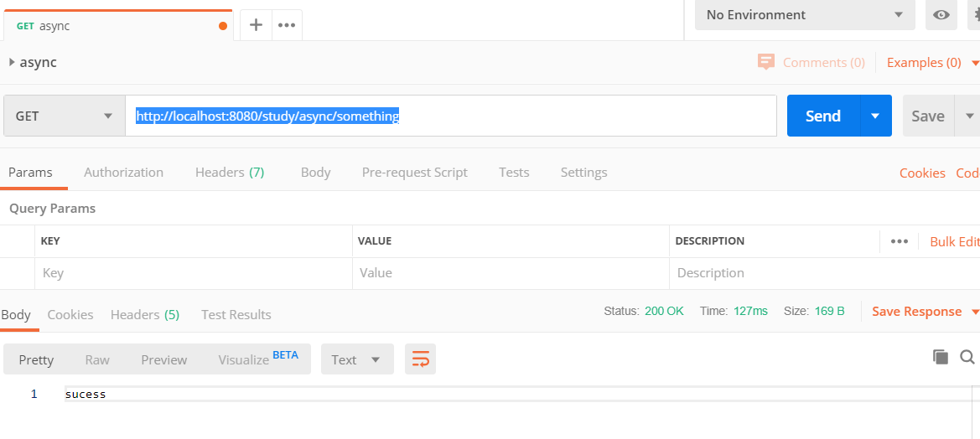The width and height of the screenshot is (980, 439).
Task: Toggle line wrap icon in response toolbar
Action: [x=420, y=359]
